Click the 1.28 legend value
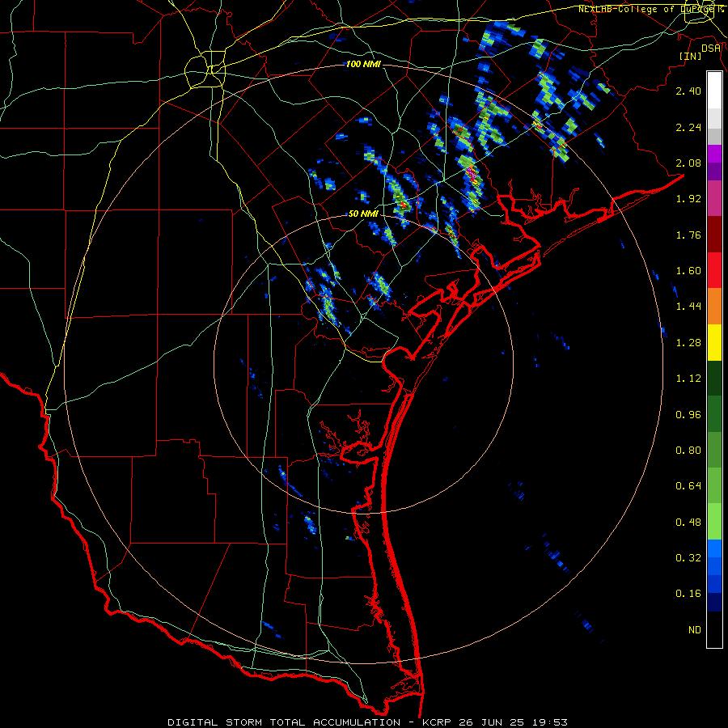The width and height of the screenshot is (728, 728). (x=688, y=343)
